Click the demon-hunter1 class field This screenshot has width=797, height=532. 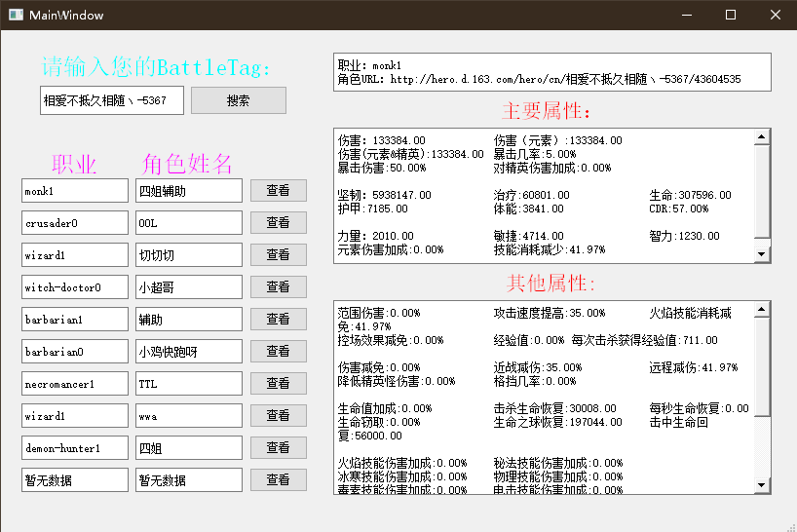click(75, 447)
